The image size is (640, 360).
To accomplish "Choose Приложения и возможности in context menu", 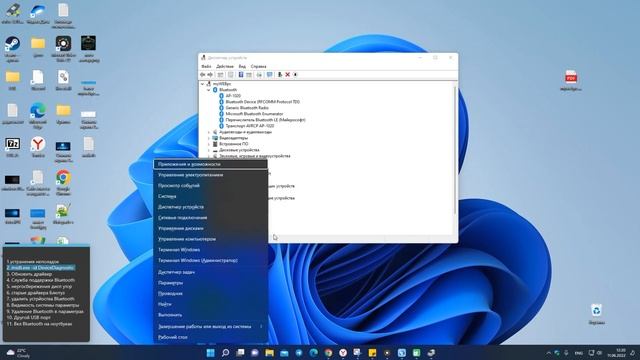I will pos(211,164).
